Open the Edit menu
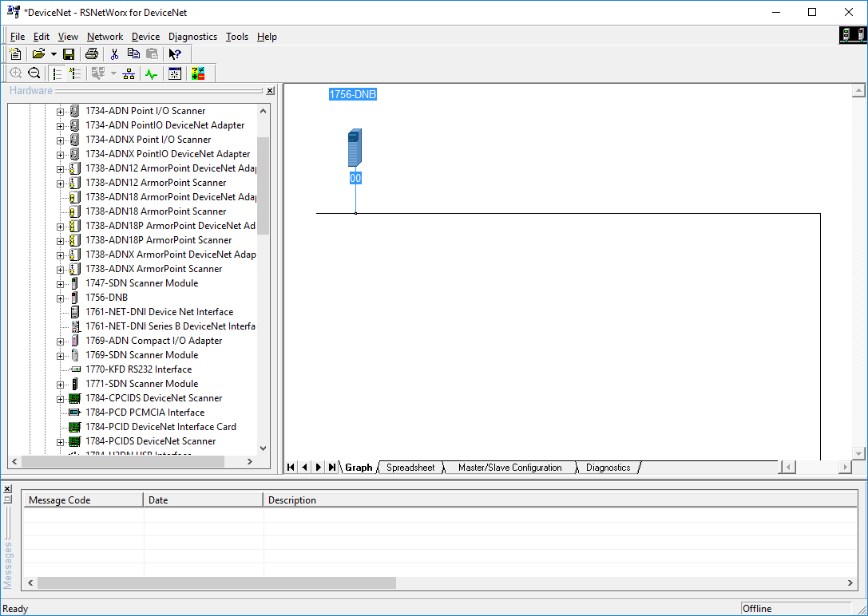Screen dimensions: 868x616 42,37
